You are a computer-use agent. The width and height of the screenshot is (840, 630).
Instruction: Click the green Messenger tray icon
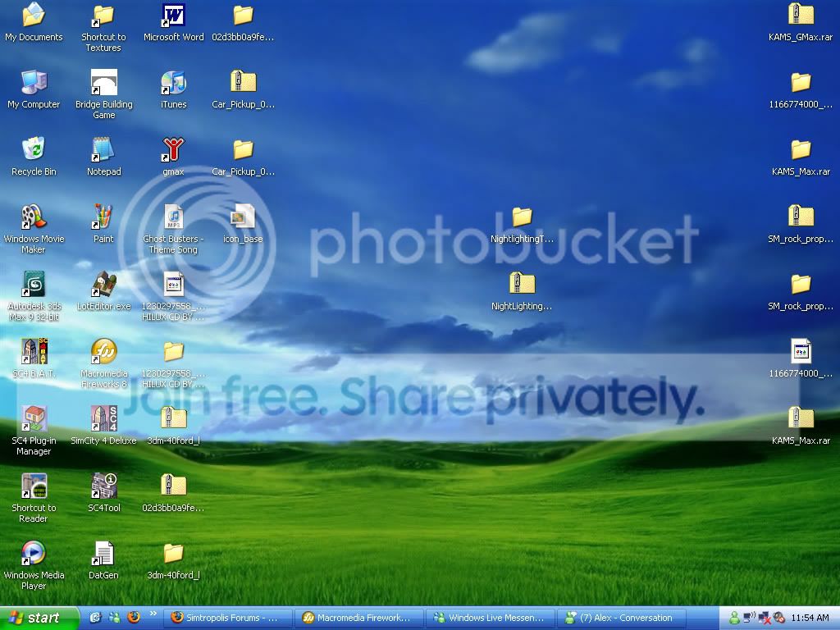click(734, 619)
